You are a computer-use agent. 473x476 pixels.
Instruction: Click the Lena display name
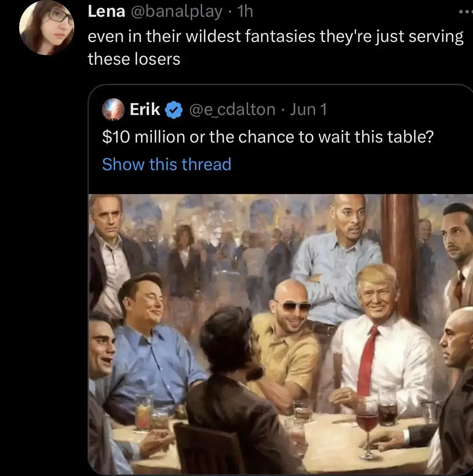pyautogui.click(x=106, y=12)
